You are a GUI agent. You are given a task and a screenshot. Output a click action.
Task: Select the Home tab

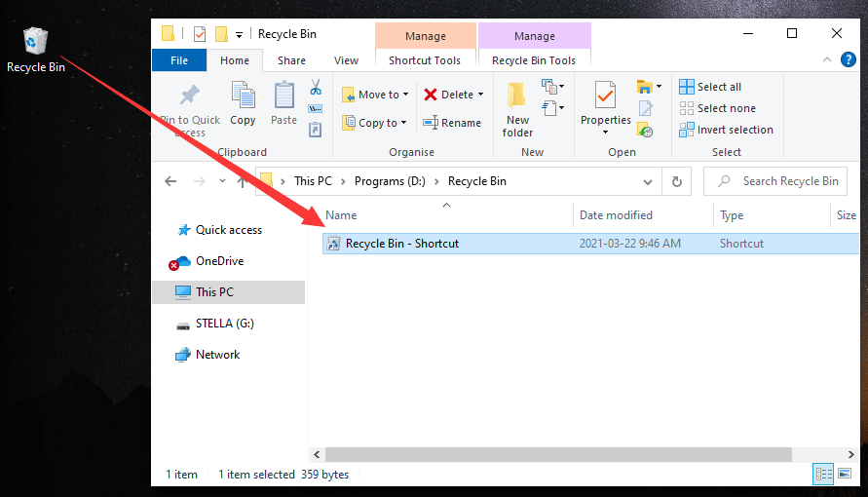[x=235, y=60]
